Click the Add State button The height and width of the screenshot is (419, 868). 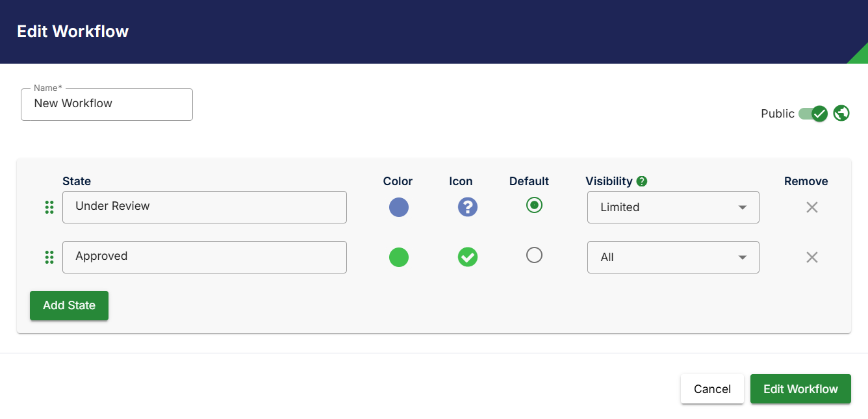click(69, 305)
